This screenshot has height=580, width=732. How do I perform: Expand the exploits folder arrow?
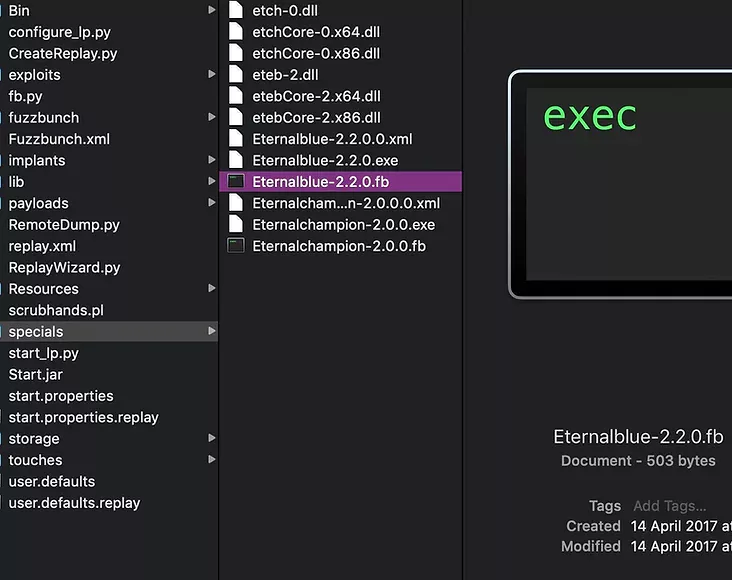[211, 75]
